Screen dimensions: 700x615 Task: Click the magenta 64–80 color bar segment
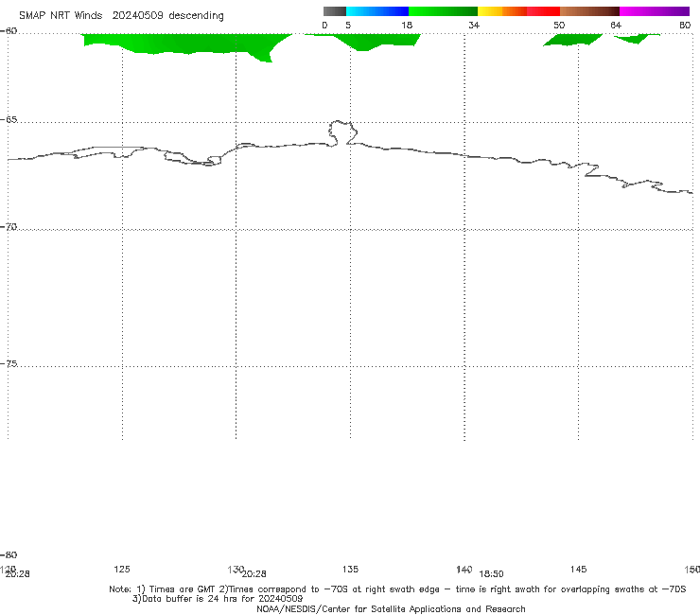click(x=655, y=11)
